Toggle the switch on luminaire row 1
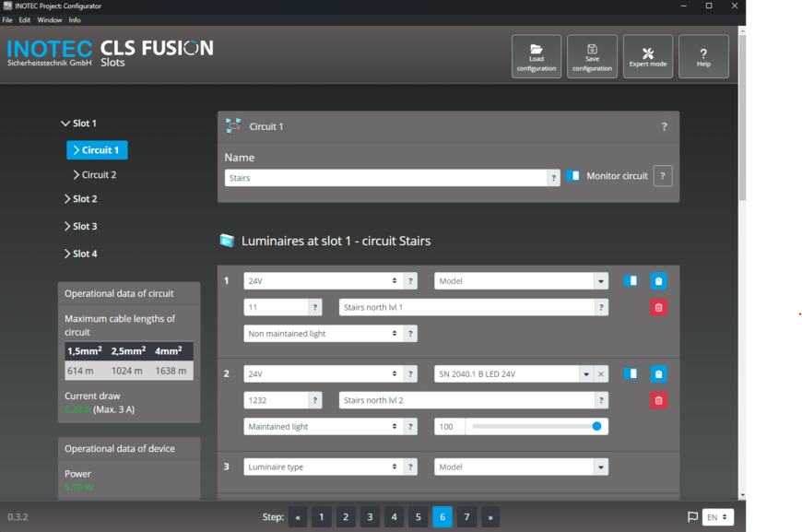This screenshot has height=532, width=802. pyautogui.click(x=631, y=281)
